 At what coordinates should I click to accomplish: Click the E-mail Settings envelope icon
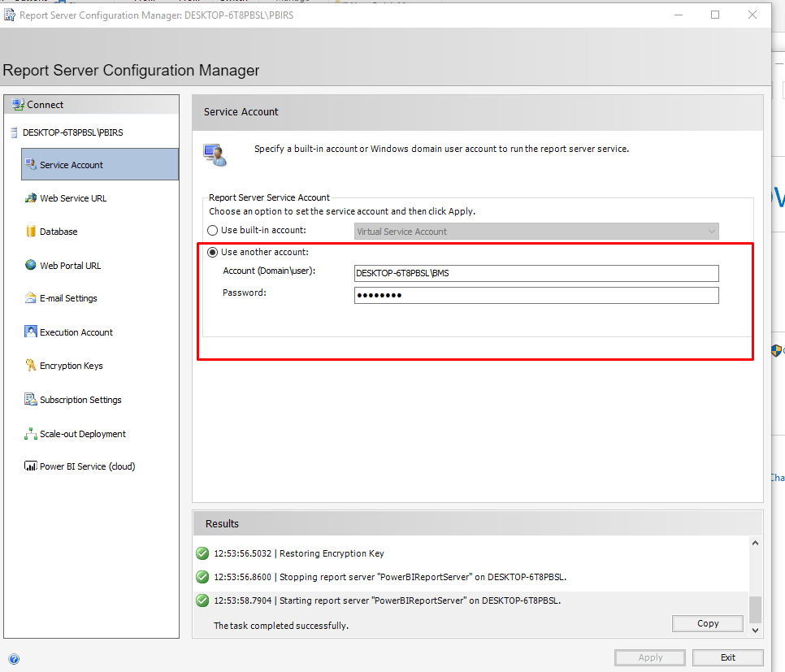[x=31, y=298]
